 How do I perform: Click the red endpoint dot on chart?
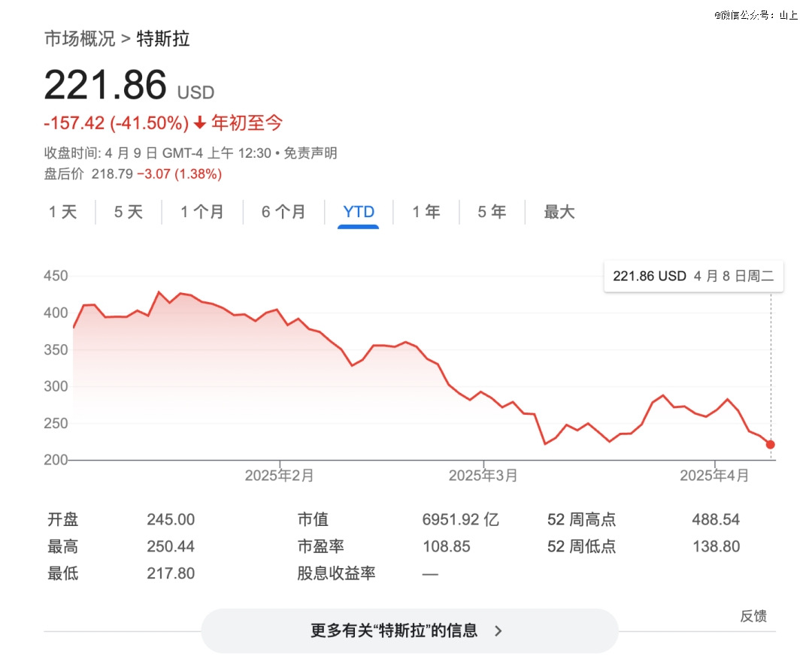[771, 445]
